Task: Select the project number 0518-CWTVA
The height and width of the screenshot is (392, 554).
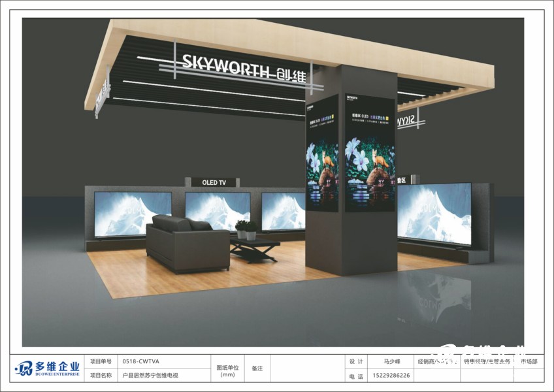Action: pos(140,361)
